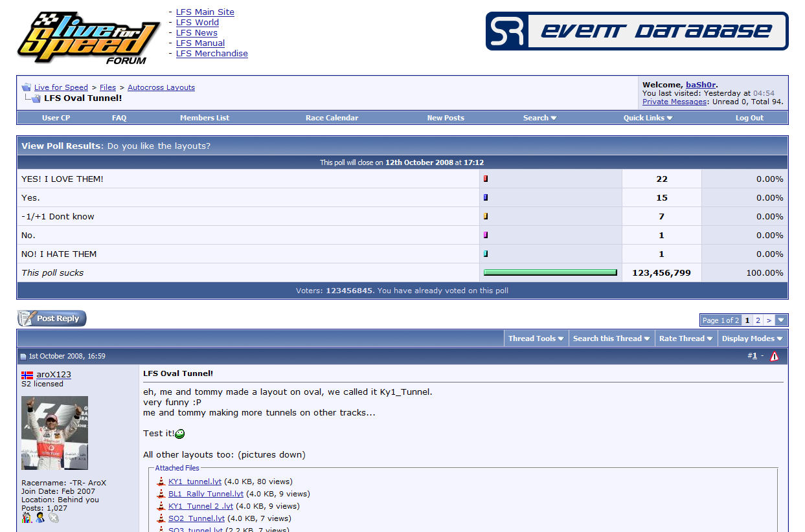Open the LFS Main Site link
Screen dimensions: 805x532
click(x=205, y=12)
